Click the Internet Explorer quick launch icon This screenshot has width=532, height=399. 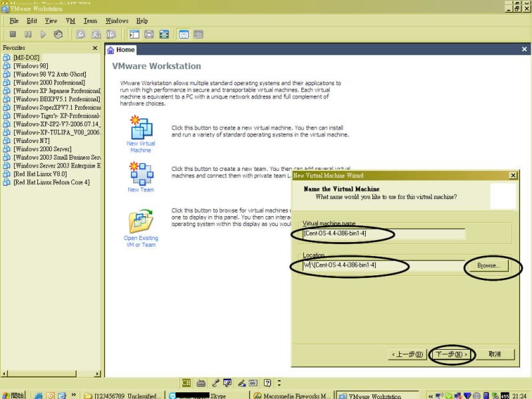39,396
